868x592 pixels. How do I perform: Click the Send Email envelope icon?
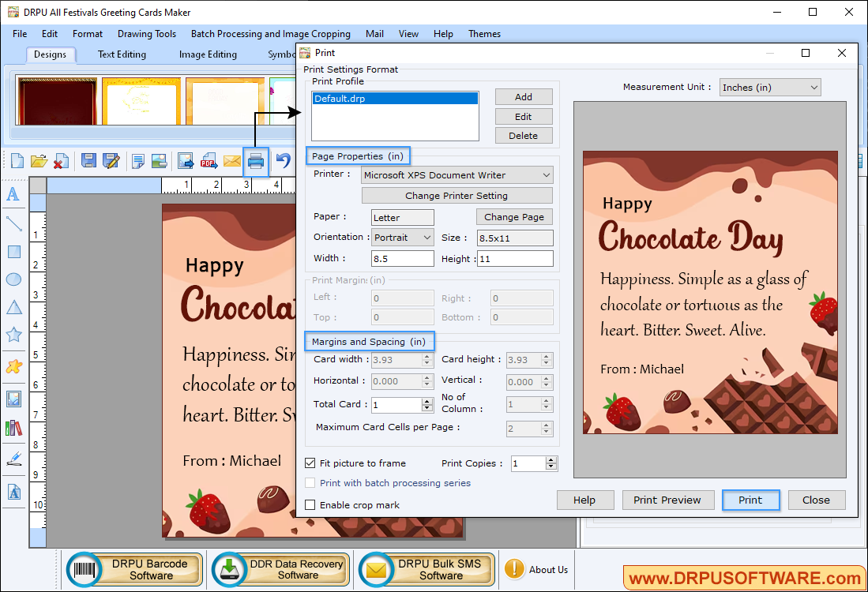point(231,161)
